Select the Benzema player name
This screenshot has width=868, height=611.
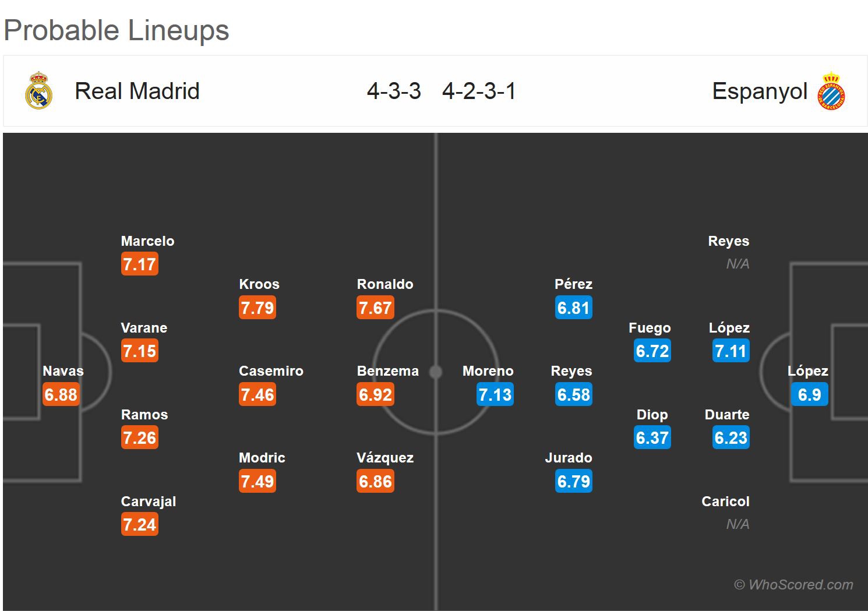tap(387, 371)
